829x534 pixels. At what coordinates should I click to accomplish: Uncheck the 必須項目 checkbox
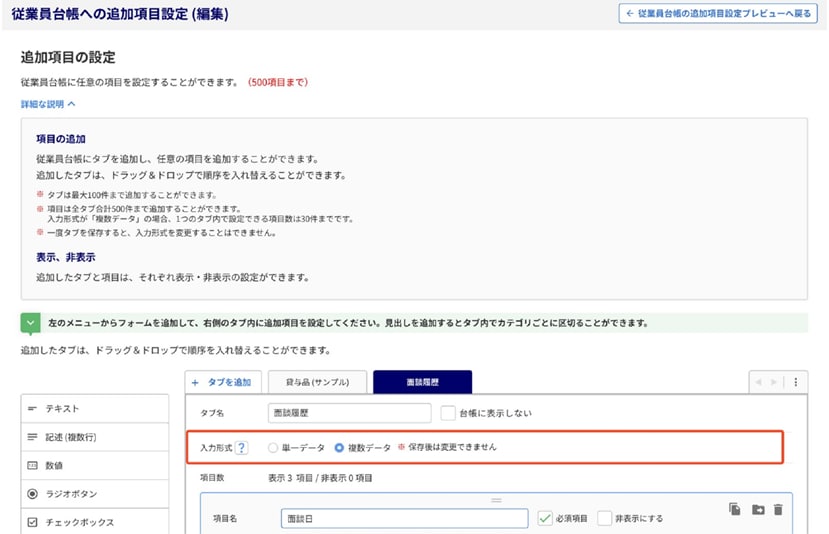click(545, 519)
